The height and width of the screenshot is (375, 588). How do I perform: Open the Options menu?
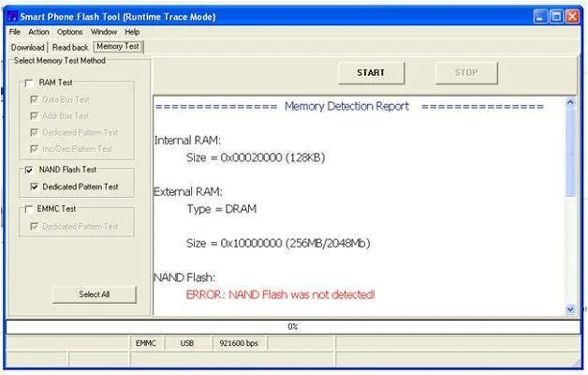pyautogui.click(x=69, y=32)
